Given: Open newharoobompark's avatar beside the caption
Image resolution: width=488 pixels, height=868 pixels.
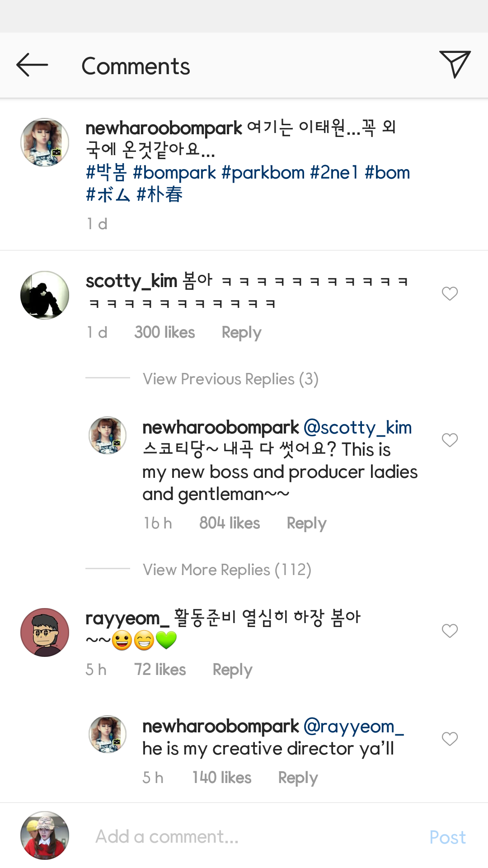Looking at the screenshot, I should 45,142.
